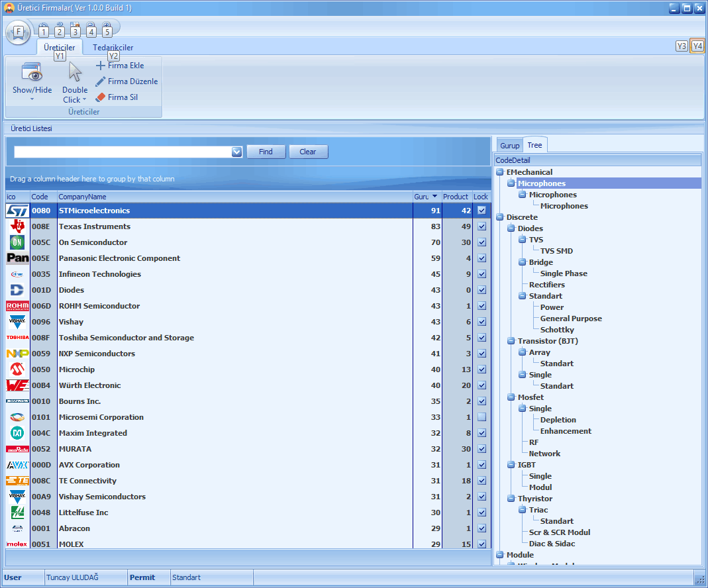This screenshot has height=588, width=708.
Task: Click the Clear button
Action: (308, 152)
